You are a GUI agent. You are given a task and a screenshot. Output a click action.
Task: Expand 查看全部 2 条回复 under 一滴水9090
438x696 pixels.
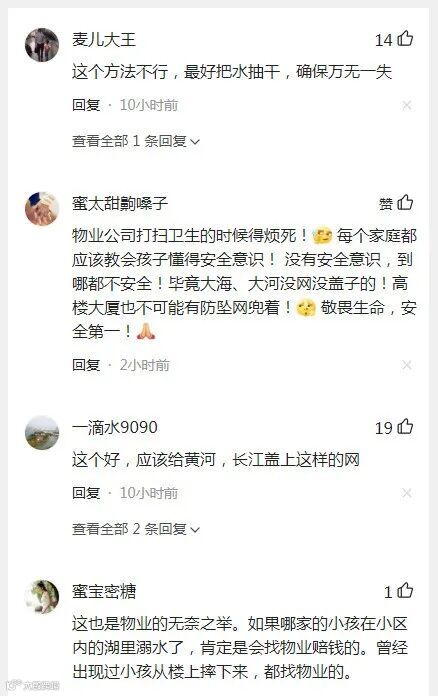click(x=136, y=529)
